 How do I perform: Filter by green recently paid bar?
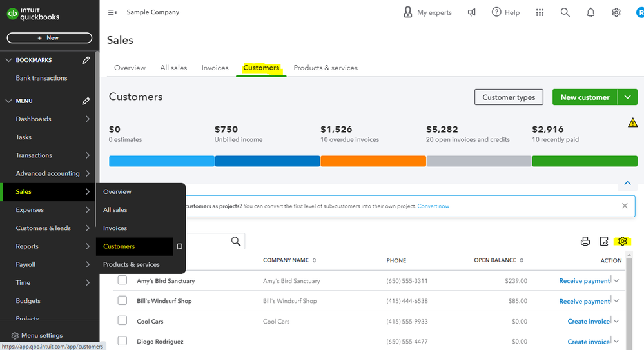tap(585, 161)
